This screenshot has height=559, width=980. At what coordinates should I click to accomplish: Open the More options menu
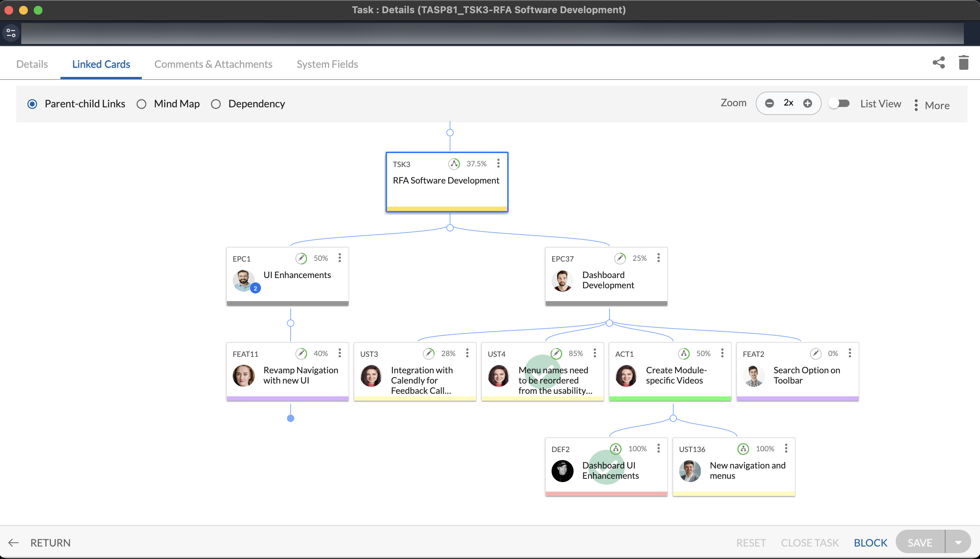coord(932,105)
